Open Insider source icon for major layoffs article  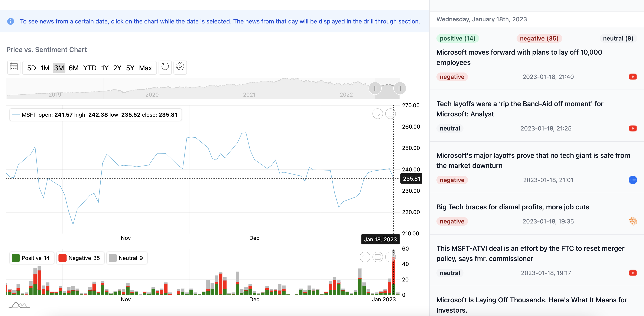(x=632, y=180)
